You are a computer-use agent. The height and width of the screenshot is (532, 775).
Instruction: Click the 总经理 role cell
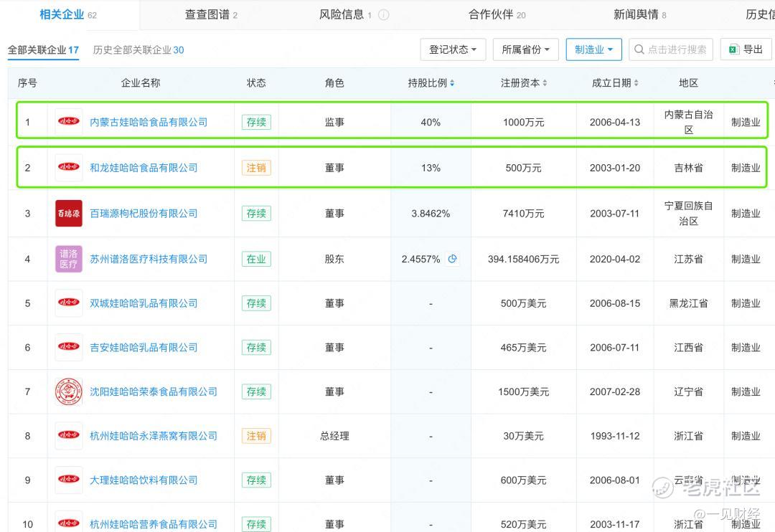coord(334,436)
